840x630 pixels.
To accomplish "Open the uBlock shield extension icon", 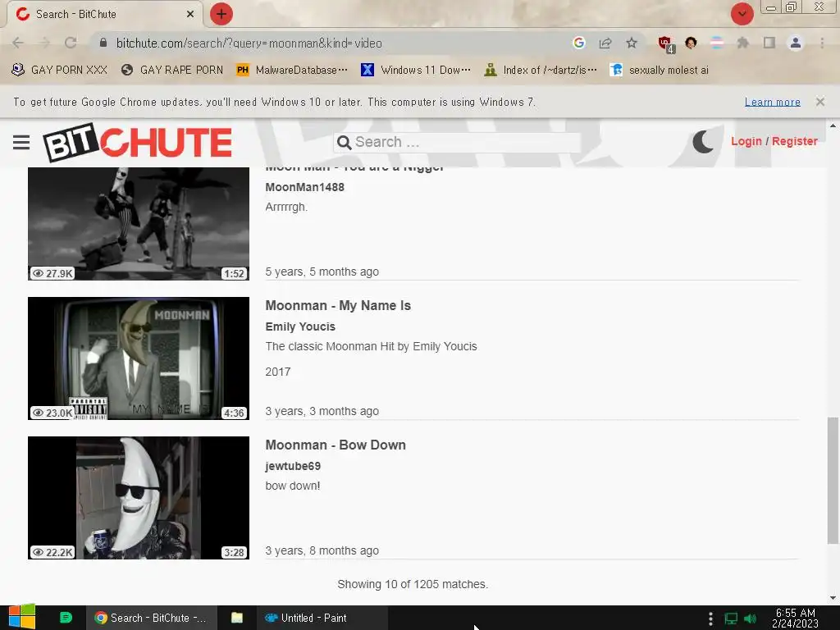I will coord(666,44).
